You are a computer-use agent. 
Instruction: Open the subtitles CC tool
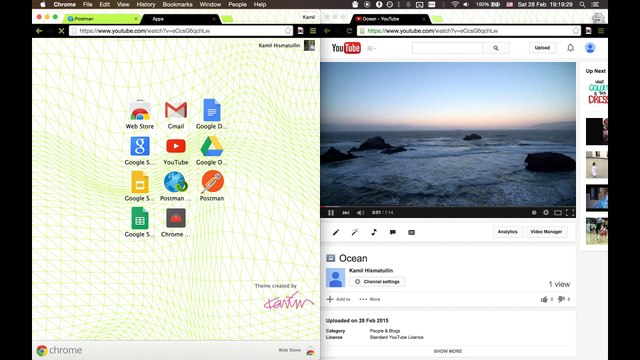tap(411, 232)
